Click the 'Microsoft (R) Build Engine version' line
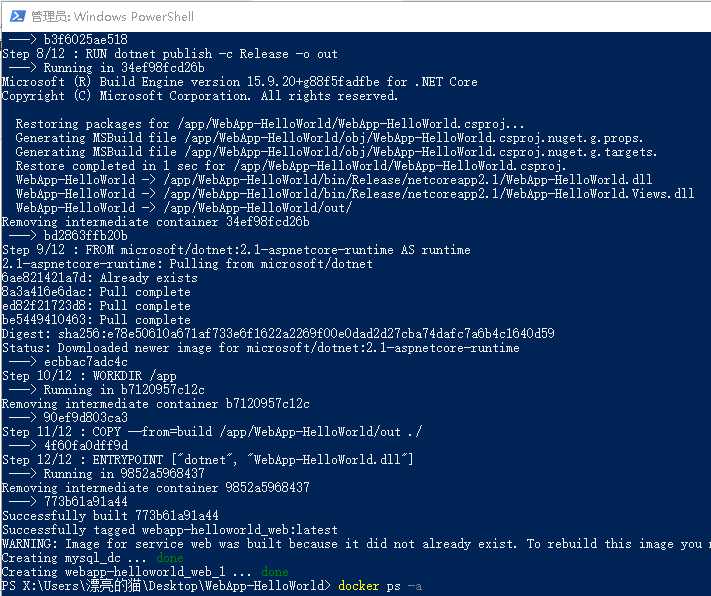 pos(240,82)
